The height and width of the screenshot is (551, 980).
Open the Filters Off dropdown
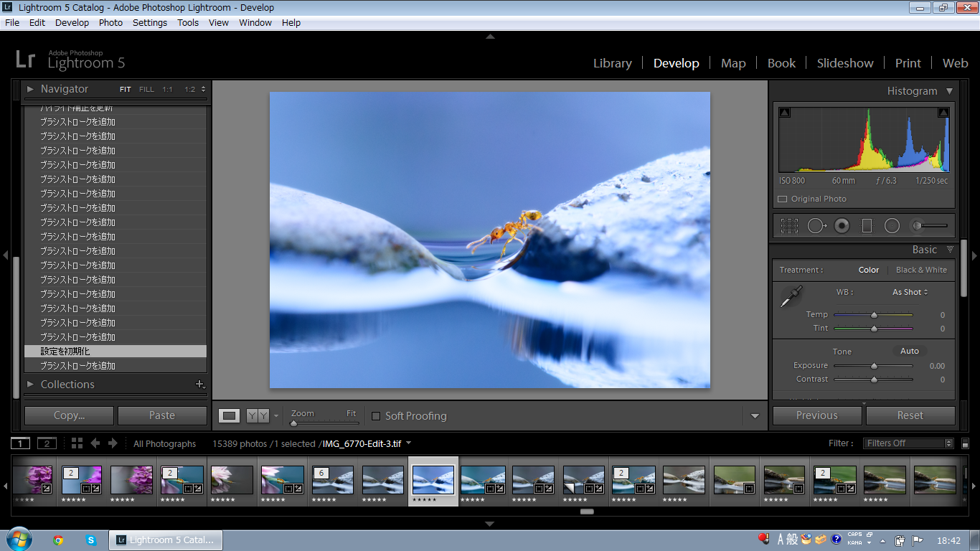(908, 443)
